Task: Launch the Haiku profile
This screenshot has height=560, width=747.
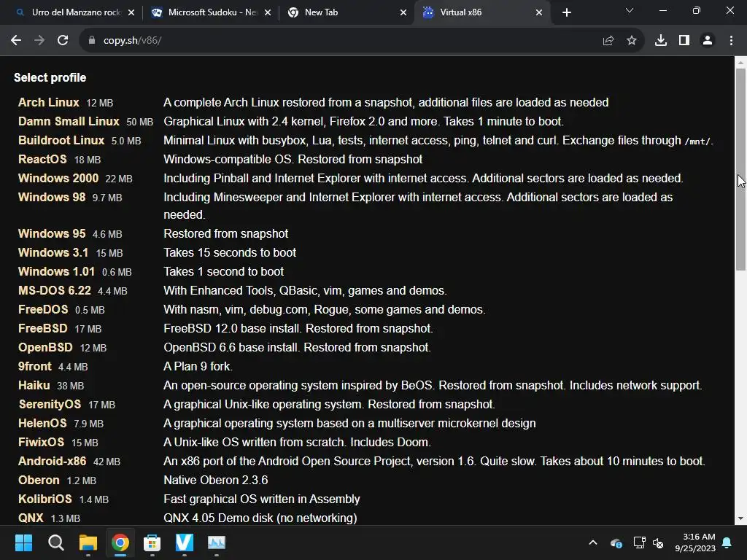Action: 34,385
